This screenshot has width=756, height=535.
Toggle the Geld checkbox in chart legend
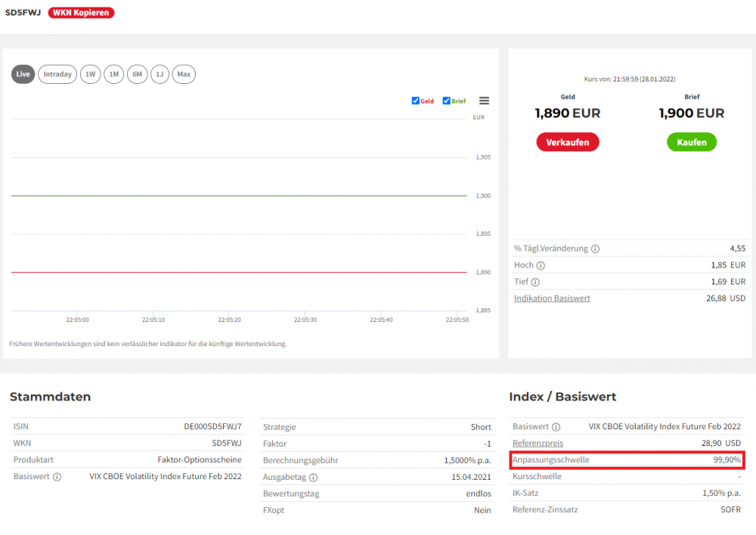point(416,101)
